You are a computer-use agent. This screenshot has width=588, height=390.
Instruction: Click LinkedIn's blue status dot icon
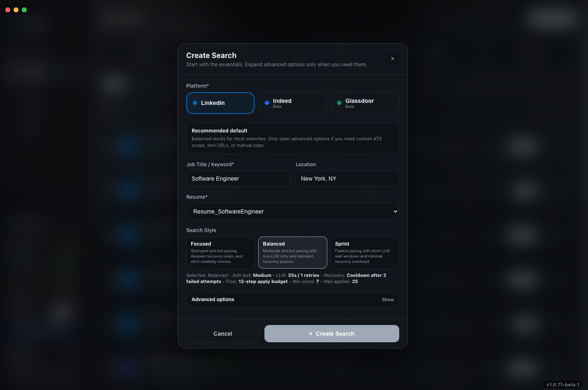[x=195, y=103]
